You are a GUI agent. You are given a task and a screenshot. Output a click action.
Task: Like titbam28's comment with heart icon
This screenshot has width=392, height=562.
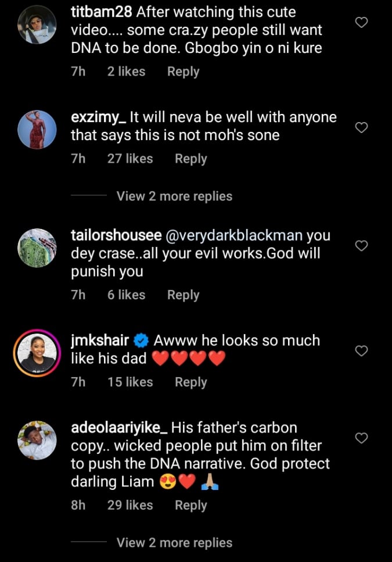point(361,23)
